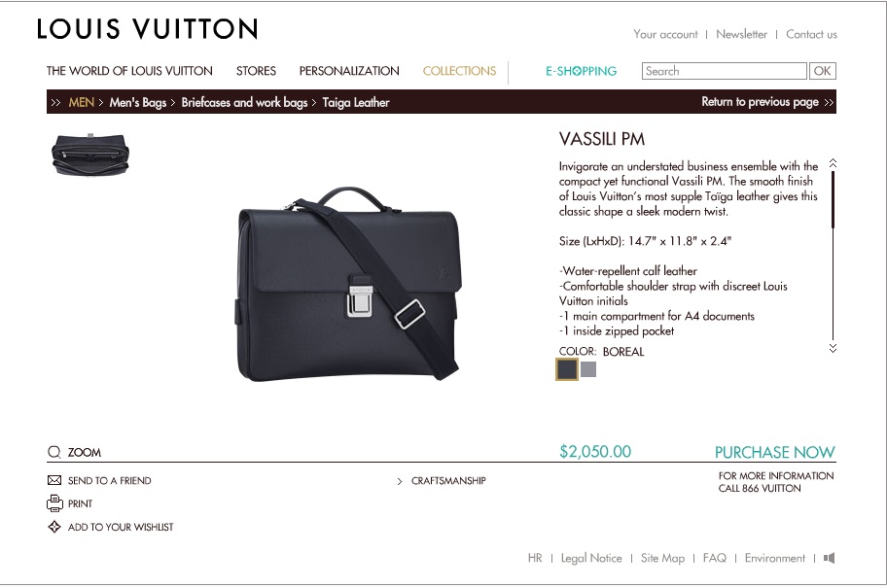The height and width of the screenshot is (588, 887).
Task: Select the dark Boreal color swatch
Action: tap(567, 369)
